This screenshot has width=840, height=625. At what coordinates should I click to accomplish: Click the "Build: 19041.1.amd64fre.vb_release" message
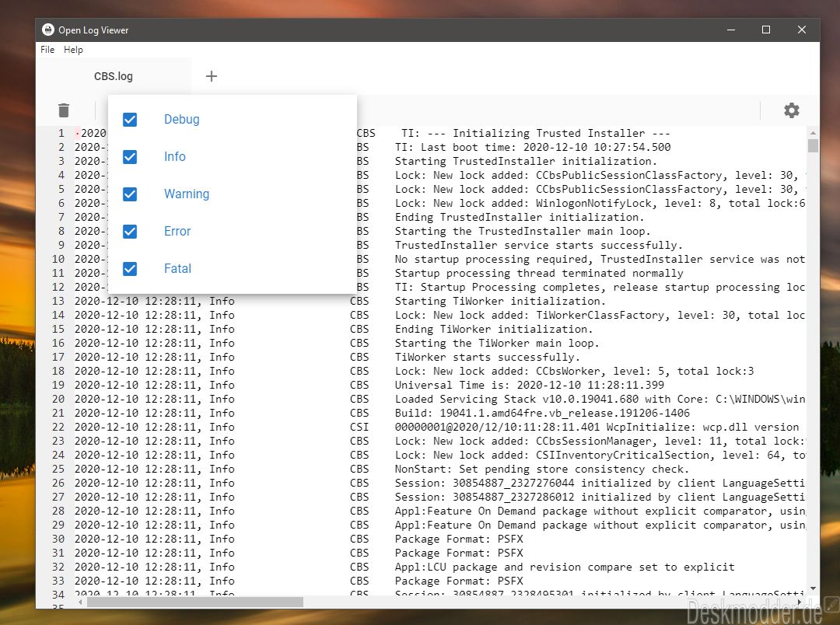542,413
